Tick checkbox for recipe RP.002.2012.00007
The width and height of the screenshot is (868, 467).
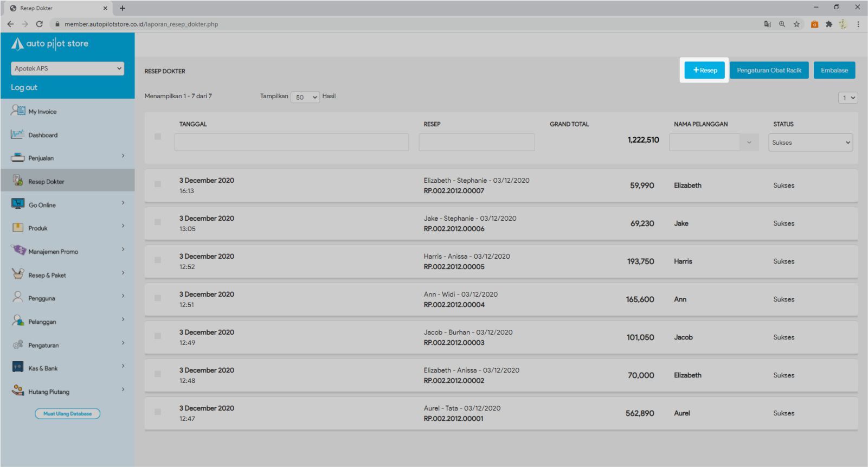click(158, 184)
